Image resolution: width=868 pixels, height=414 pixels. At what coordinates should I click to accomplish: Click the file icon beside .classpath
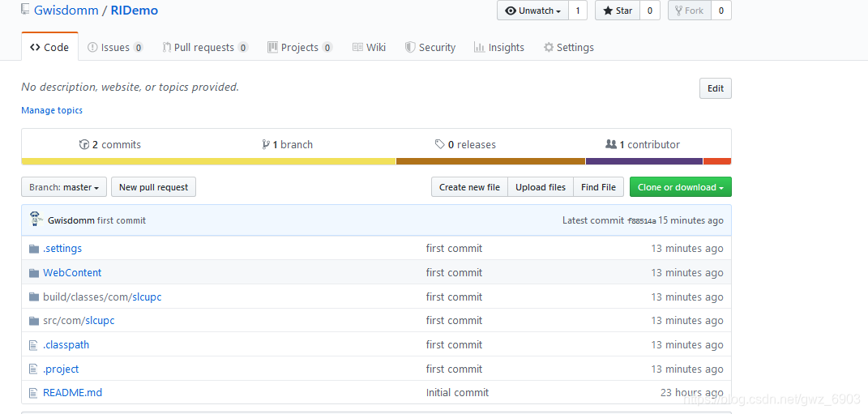point(33,345)
